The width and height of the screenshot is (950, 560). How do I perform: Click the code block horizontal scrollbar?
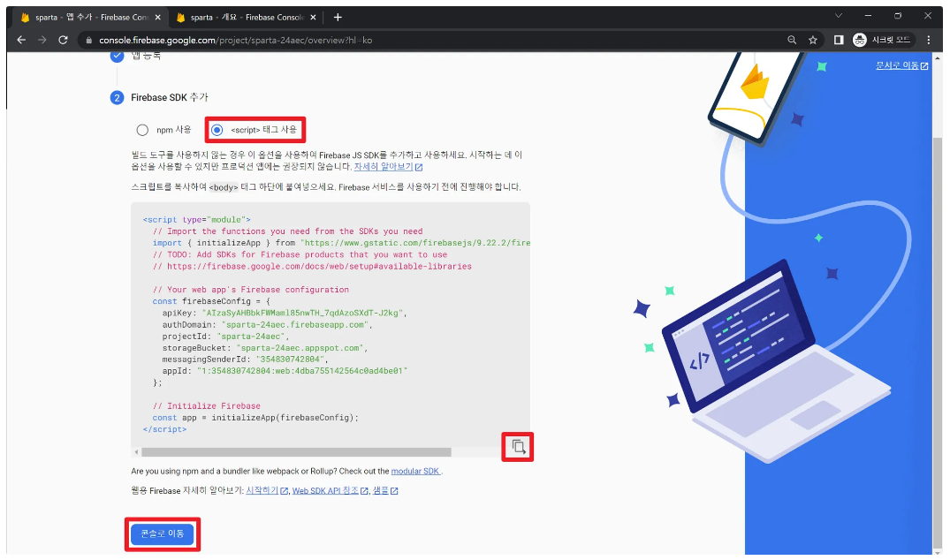296,452
